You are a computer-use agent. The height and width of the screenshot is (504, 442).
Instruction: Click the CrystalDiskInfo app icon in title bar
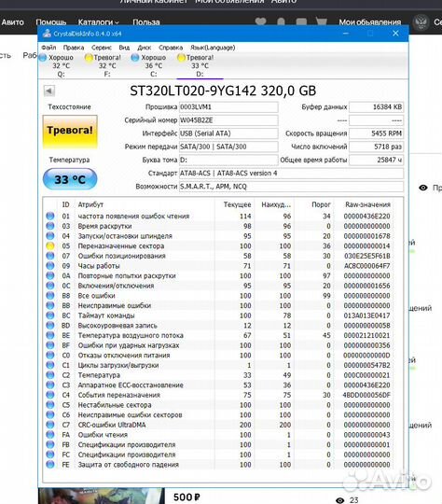click(x=47, y=34)
